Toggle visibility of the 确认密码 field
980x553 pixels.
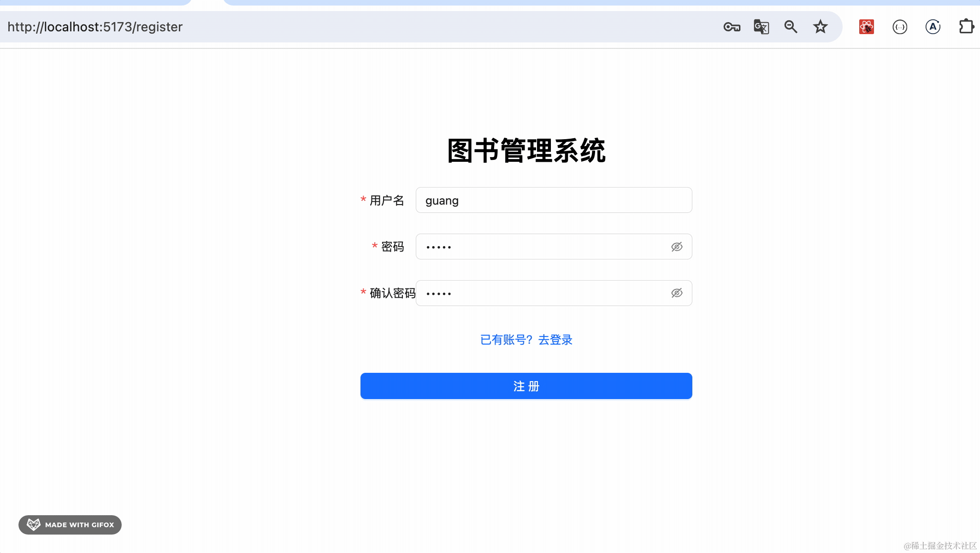[677, 293]
